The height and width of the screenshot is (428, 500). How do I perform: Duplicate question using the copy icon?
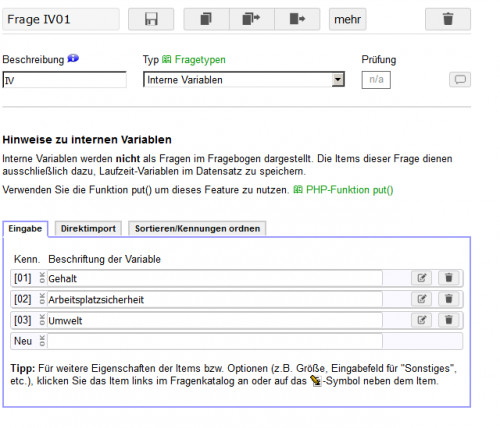[206, 19]
